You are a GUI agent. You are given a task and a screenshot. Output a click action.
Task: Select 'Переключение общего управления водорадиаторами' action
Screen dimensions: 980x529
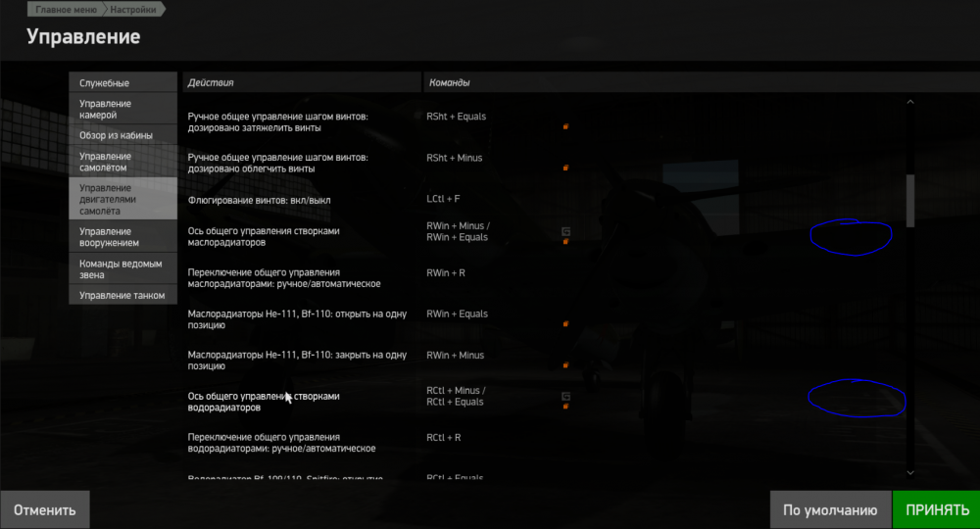(x=281, y=443)
